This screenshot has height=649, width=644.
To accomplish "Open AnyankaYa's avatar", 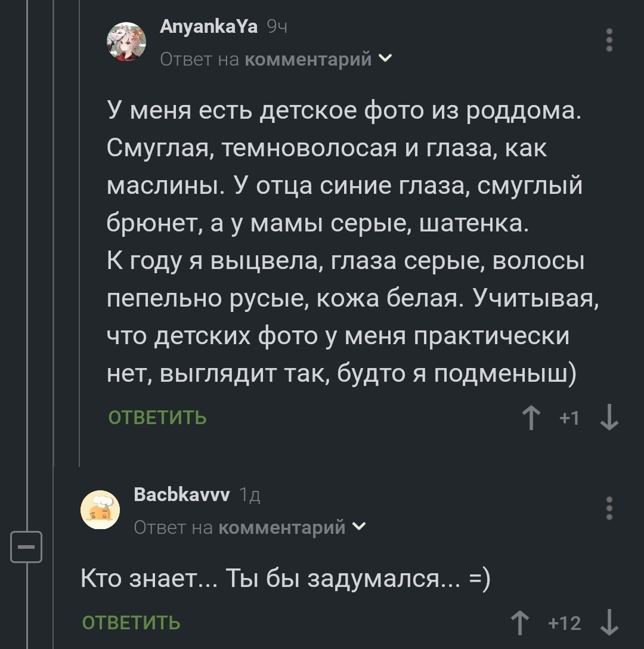I will 126,42.
